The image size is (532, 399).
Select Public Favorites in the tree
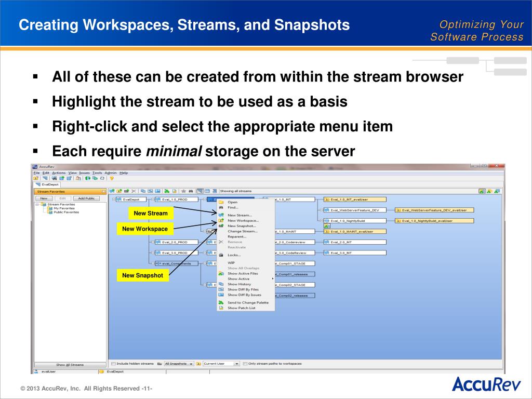[66, 212]
